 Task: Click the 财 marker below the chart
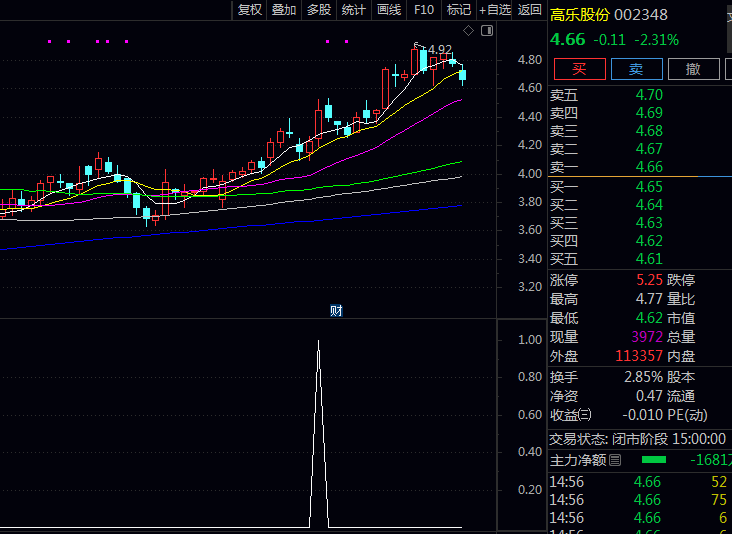pos(337,310)
